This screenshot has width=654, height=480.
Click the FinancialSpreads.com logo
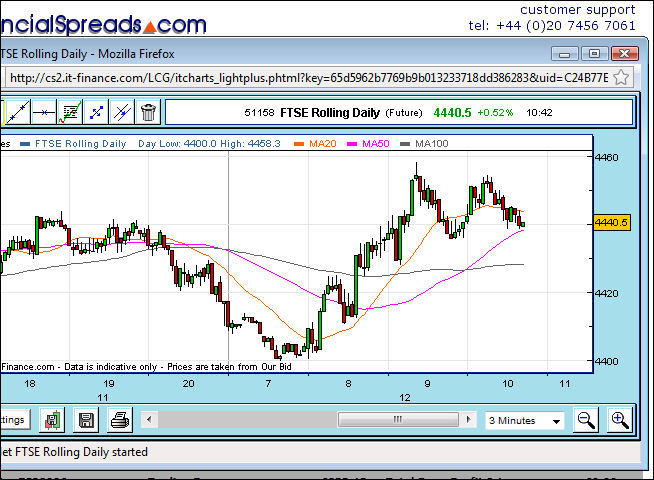tap(103, 25)
